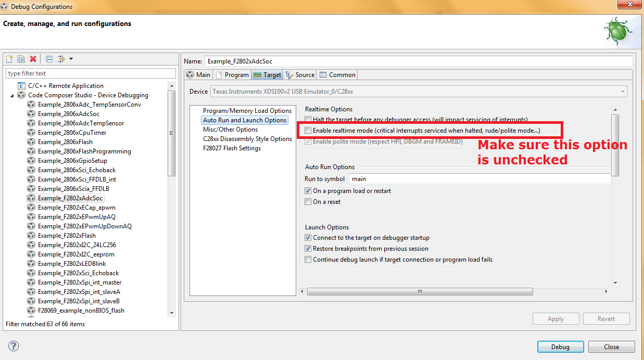This screenshot has height=360, width=644.
Task: Toggle Restore breakpoints from previous session
Action: click(x=308, y=249)
